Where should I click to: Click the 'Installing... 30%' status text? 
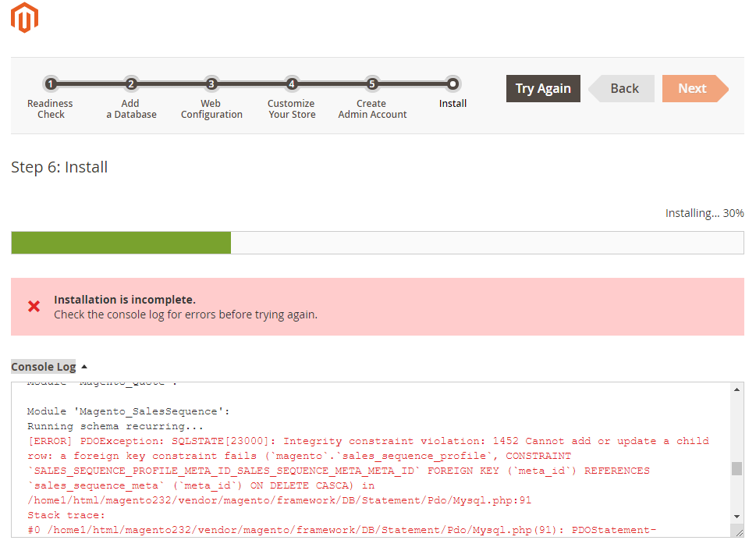(x=705, y=213)
